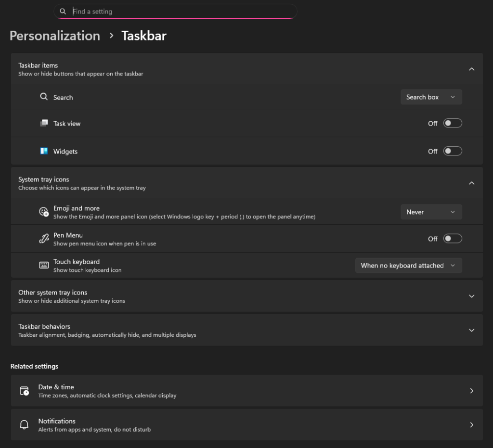Click the Date & time clock icon
493x448 pixels.
pyautogui.click(x=24, y=391)
